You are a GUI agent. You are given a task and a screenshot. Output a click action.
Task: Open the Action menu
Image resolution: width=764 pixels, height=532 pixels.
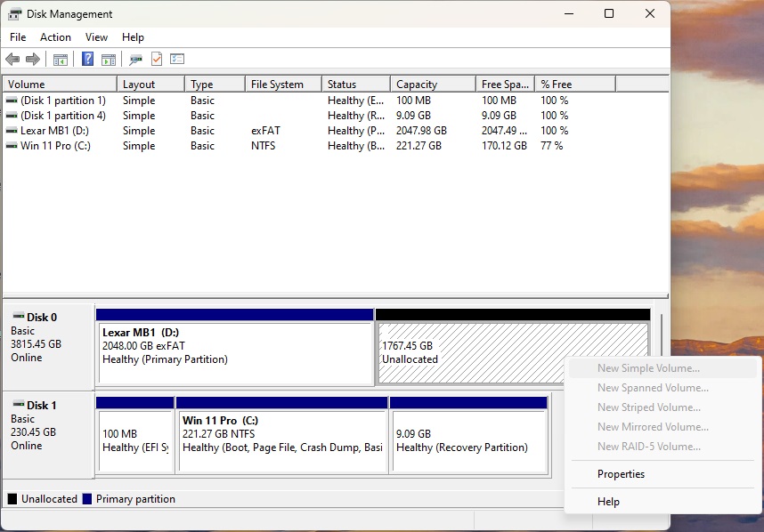click(55, 37)
